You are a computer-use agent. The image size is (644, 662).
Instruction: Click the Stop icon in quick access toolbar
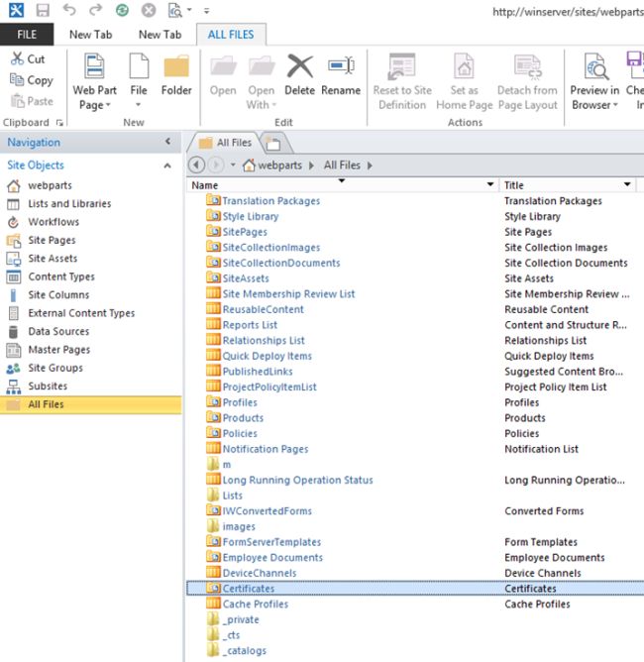149,10
